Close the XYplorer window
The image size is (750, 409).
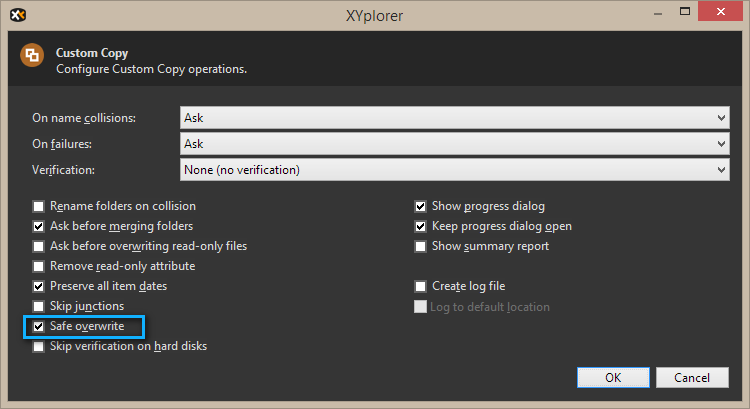click(x=720, y=11)
